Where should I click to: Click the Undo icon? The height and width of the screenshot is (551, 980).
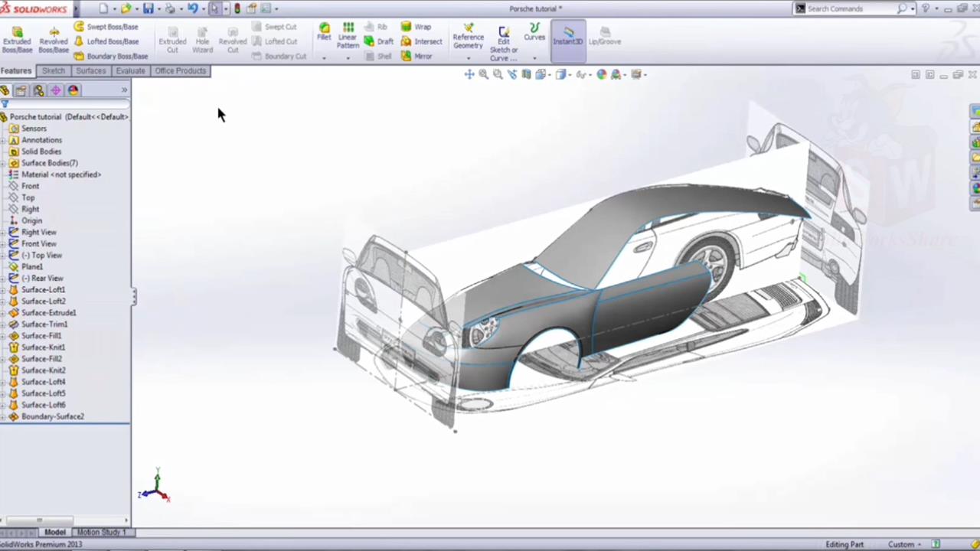pos(192,8)
